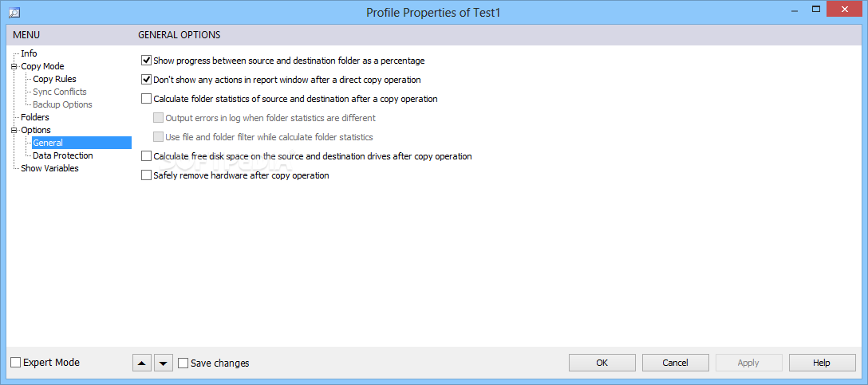Enable Safely remove hardware after copy
The width and height of the screenshot is (868, 385).
click(146, 175)
